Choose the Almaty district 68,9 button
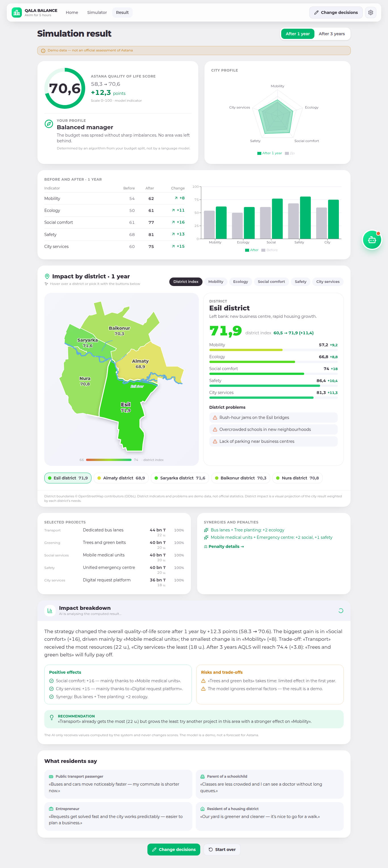This screenshot has width=388, height=868. 121,478
